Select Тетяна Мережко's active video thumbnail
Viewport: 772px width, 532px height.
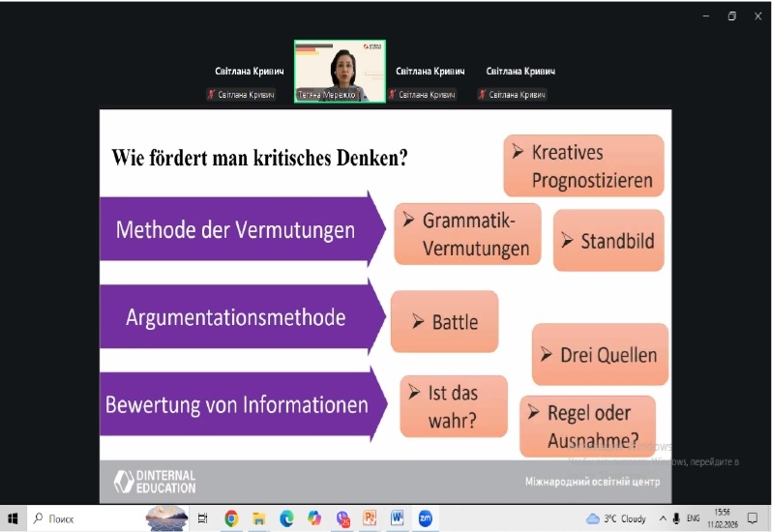tap(340, 71)
